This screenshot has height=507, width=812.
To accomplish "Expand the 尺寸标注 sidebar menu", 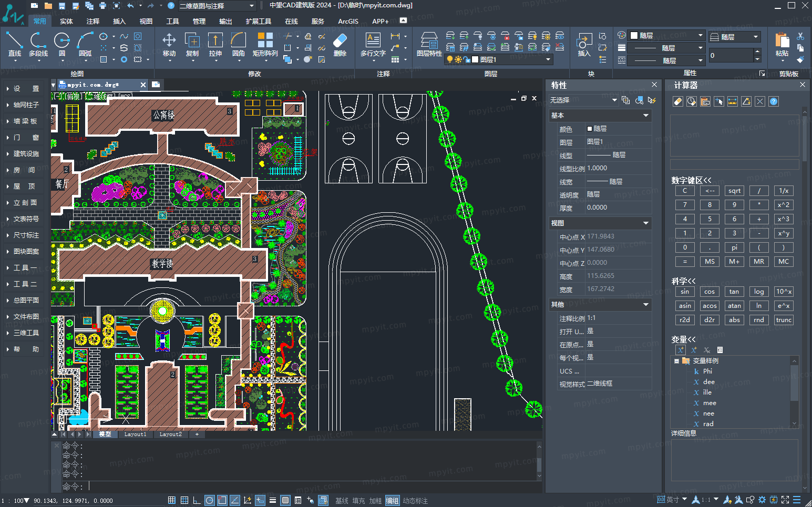I will (23, 235).
